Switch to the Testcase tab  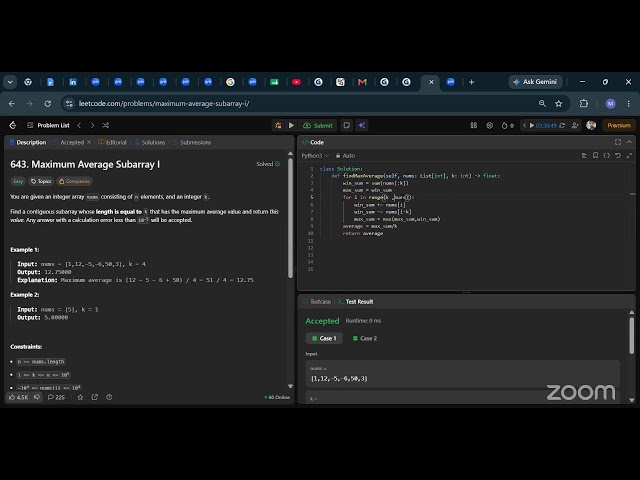317,302
